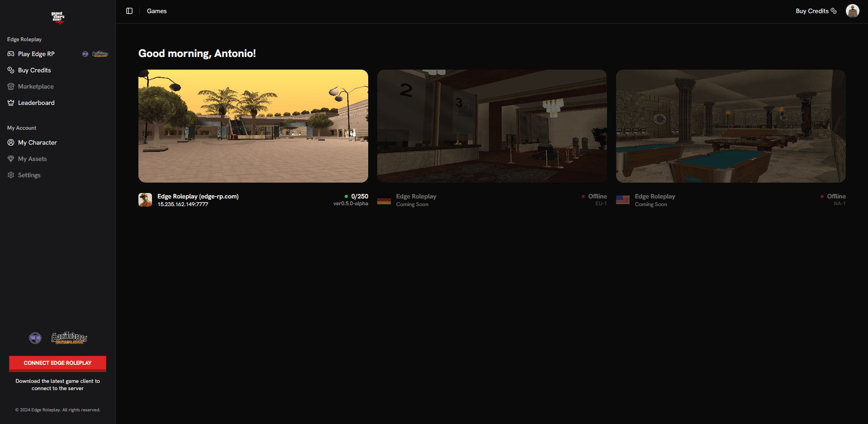Open the plaza server thumbnail

coord(253,126)
